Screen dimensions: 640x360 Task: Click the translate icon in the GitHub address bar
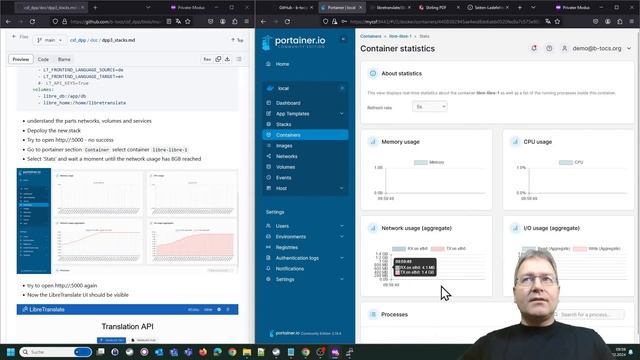click(x=178, y=21)
